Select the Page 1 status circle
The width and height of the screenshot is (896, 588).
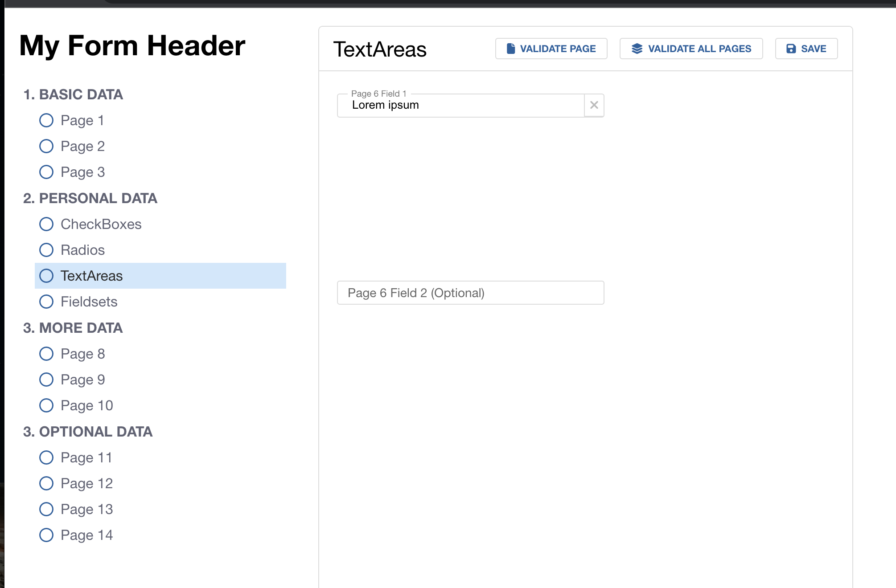tap(46, 120)
